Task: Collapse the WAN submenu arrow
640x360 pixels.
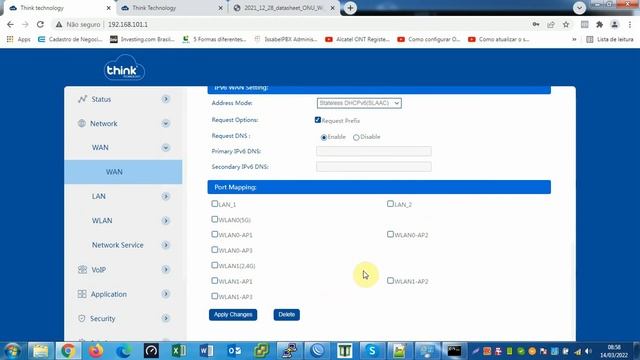Action: (x=165, y=148)
